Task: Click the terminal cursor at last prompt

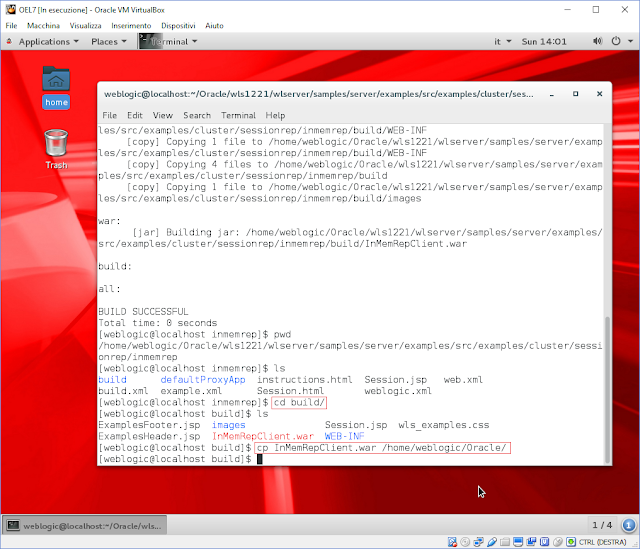Action: pos(260,459)
